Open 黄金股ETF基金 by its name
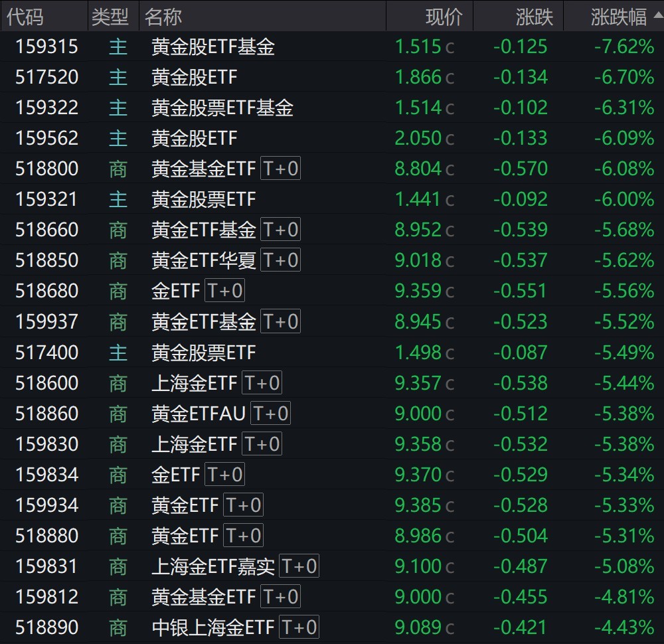 (212, 46)
